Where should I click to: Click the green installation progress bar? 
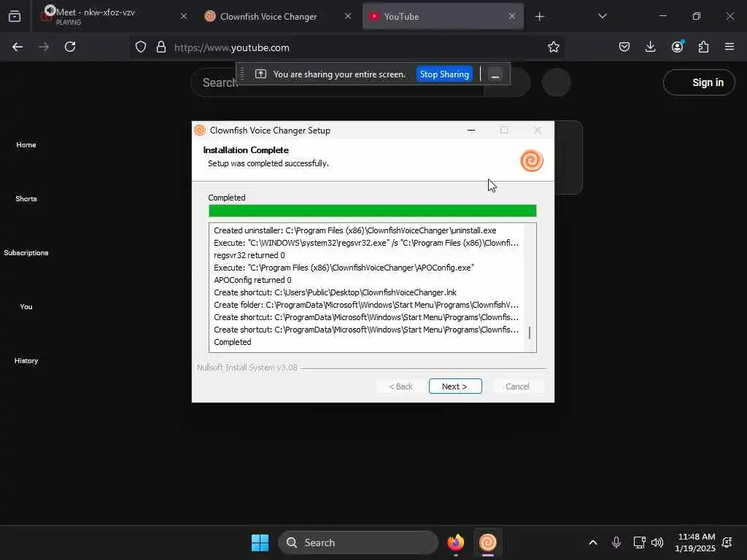click(373, 211)
